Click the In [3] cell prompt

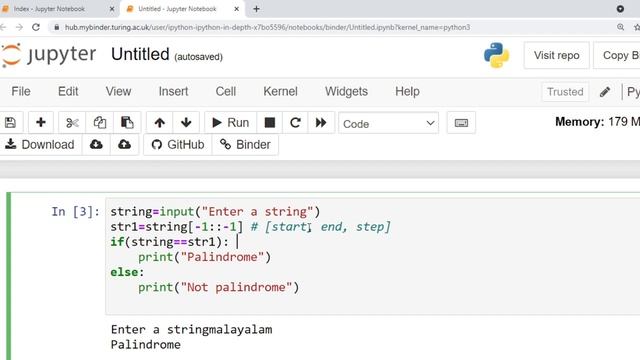76,211
